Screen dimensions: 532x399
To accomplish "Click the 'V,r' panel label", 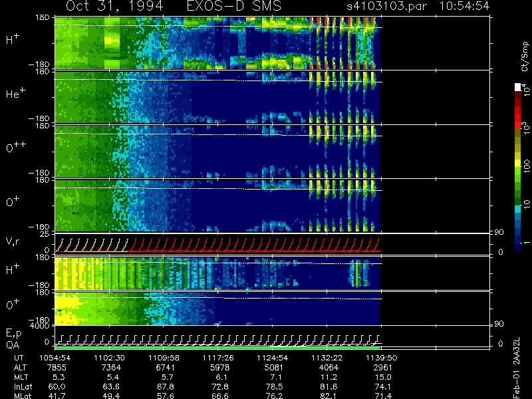I will [13, 242].
